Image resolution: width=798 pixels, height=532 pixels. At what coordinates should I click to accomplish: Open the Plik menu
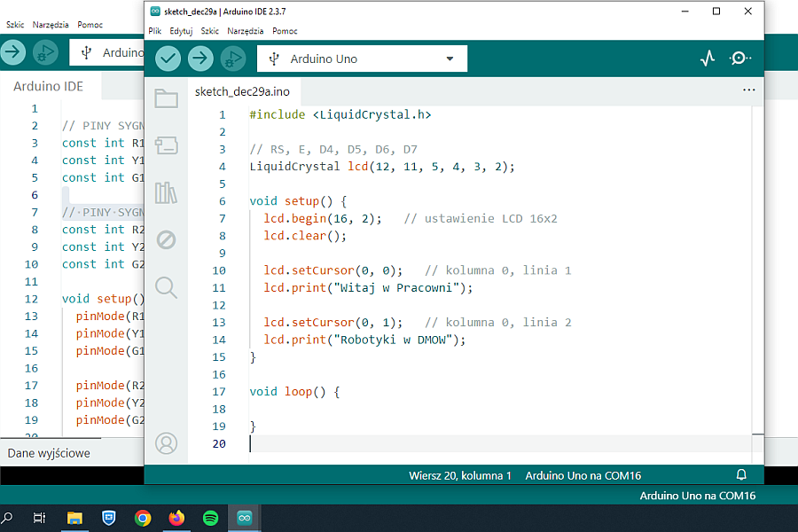click(x=155, y=30)
